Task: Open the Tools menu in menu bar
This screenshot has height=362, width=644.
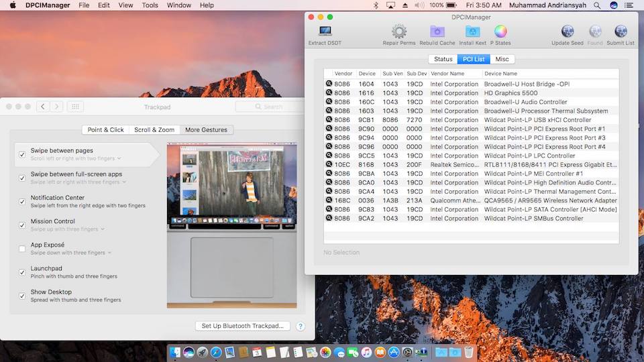Action: [150, 5]
